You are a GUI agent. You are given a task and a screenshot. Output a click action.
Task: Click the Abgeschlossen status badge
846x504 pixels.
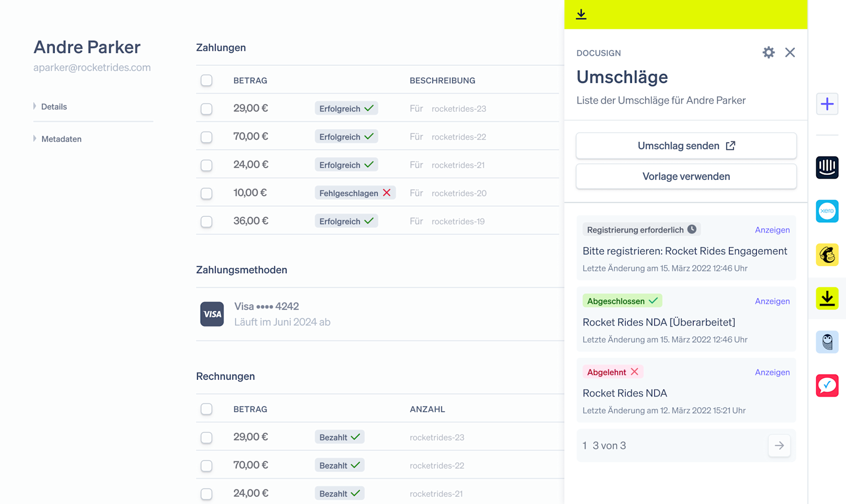coord(622,301)
